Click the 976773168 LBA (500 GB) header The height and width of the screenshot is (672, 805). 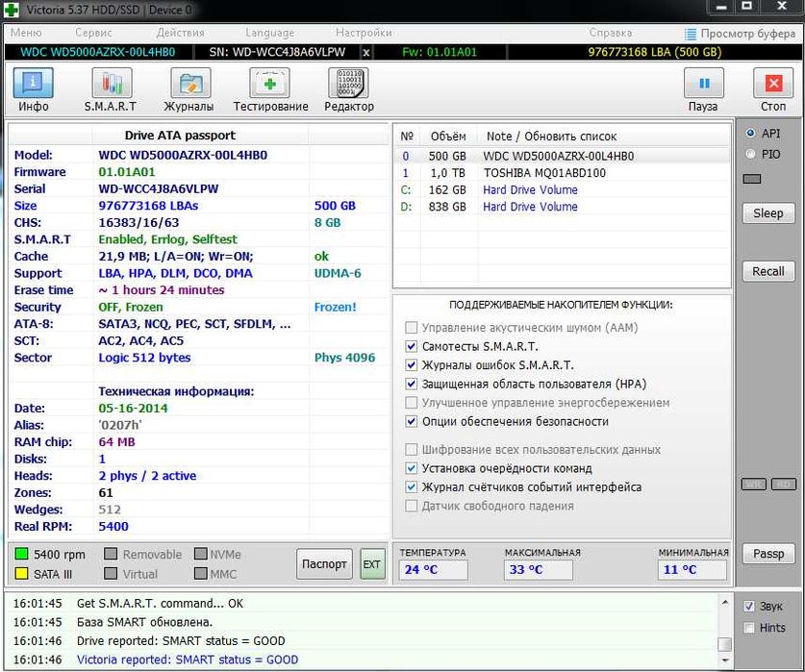655,52
